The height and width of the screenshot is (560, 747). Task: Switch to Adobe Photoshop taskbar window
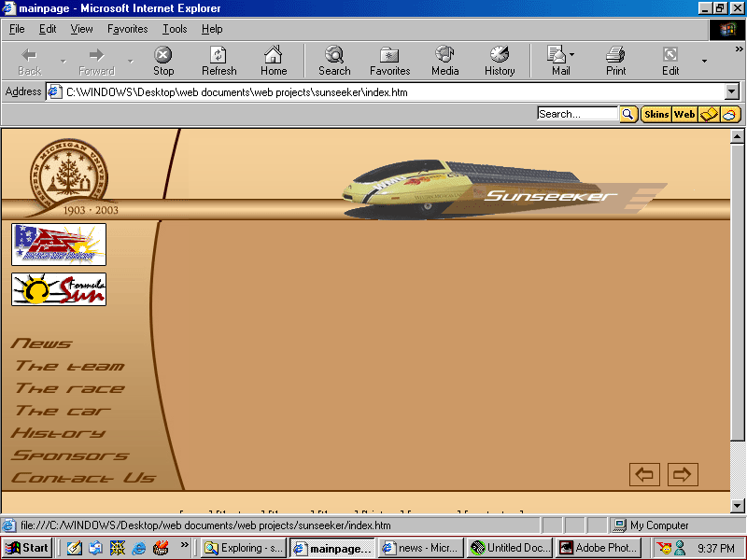[x=599, y=548]
